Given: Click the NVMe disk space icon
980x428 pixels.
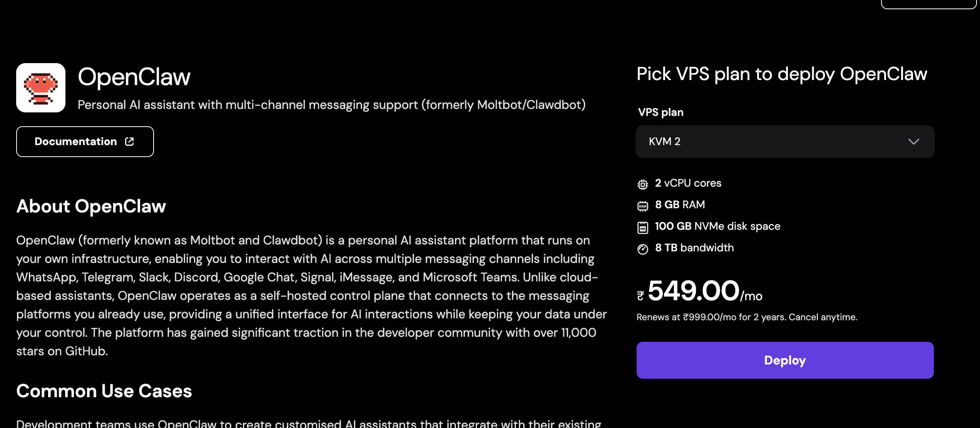Looking at the screenshot, I should (642, 227).
